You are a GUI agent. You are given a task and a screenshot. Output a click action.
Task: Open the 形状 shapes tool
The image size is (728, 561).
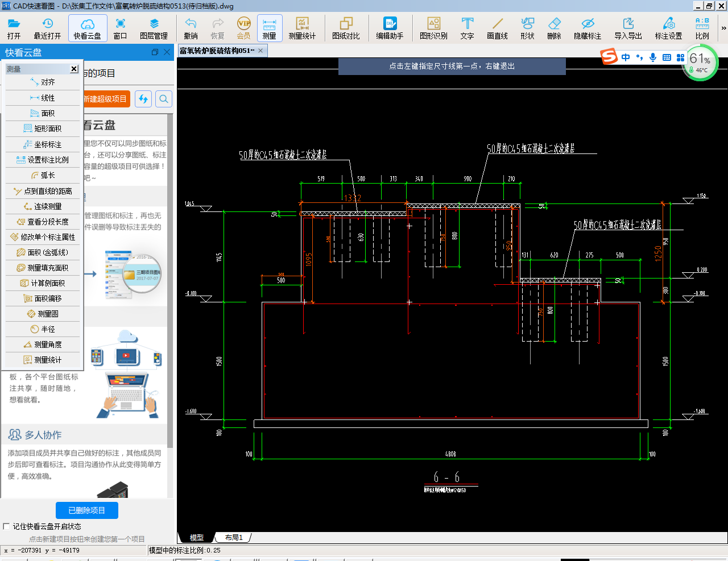[527, 28]
